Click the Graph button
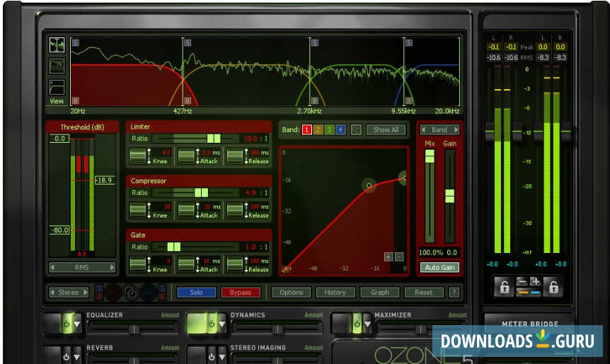610x364 pixels. tap(380, 292)
